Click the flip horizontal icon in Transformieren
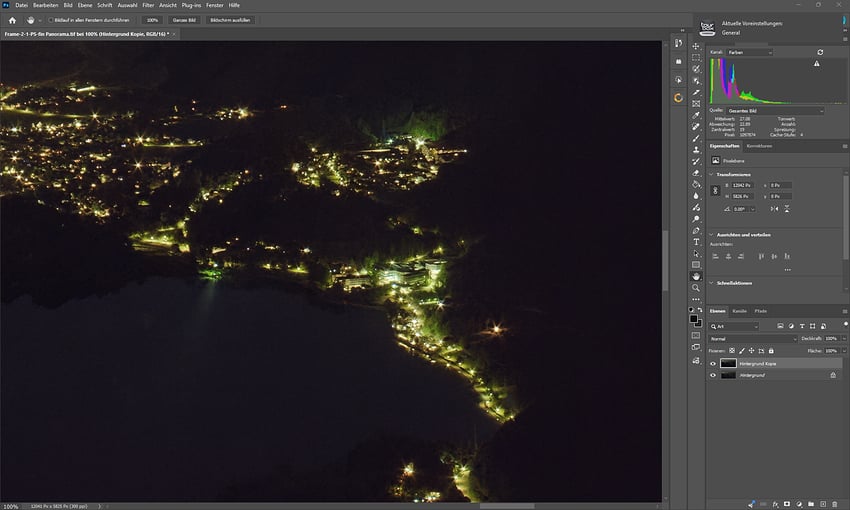The width and height of the screenshot is (850, 510). pos(775,209)
